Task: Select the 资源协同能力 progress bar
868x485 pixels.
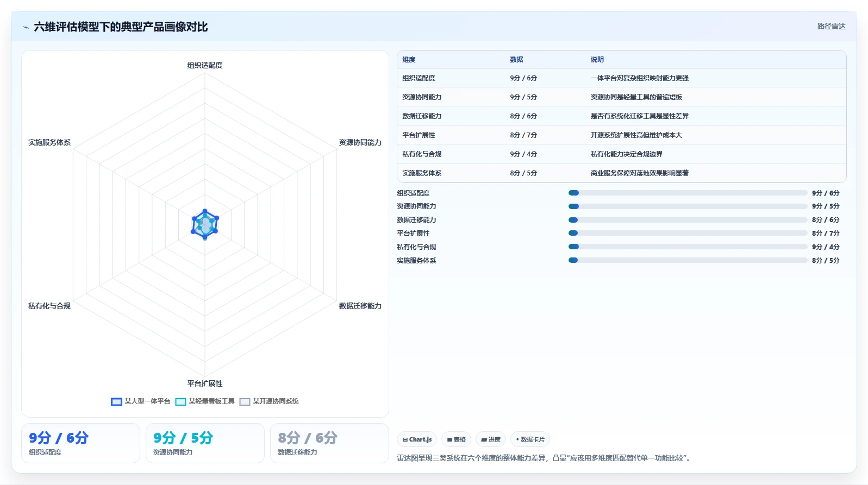Action: pos(688,206)
